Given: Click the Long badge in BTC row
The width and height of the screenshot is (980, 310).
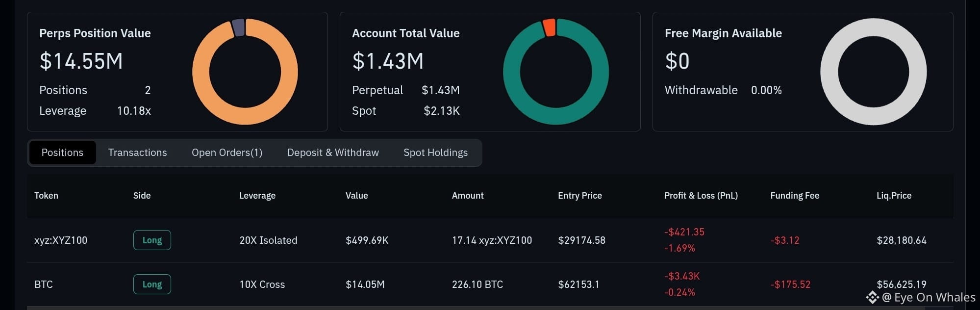Looking at the screenshot, I should point(152,284).
